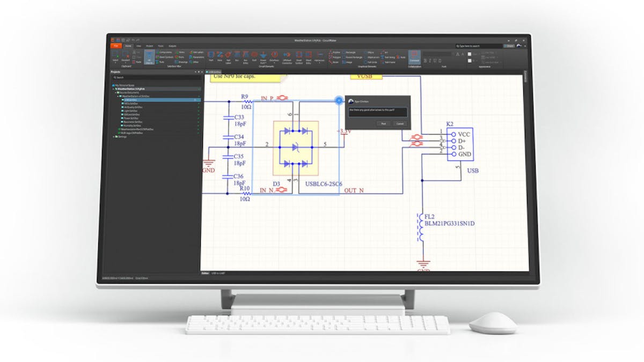The image size is (644, 362).
Task: Toggle Net Labels selection filter
Action: click(x=196, y=52)
